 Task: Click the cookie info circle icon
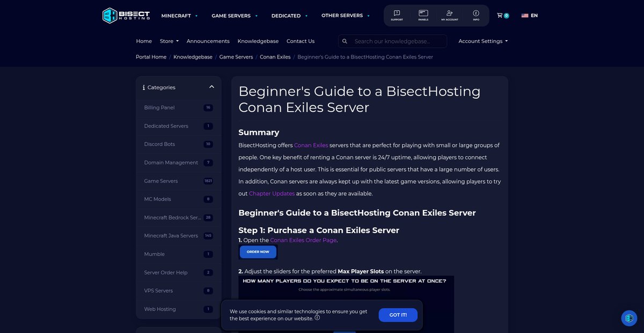317,317
